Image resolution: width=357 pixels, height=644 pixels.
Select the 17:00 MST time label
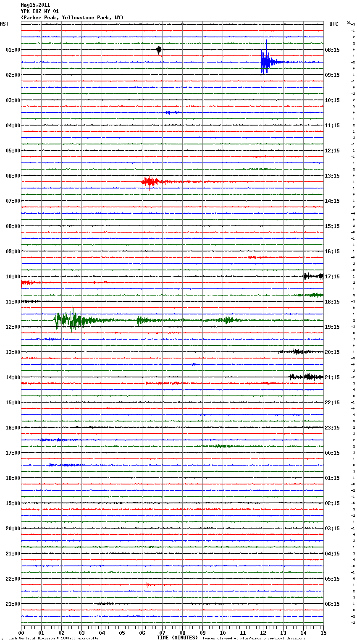[13, 453]
